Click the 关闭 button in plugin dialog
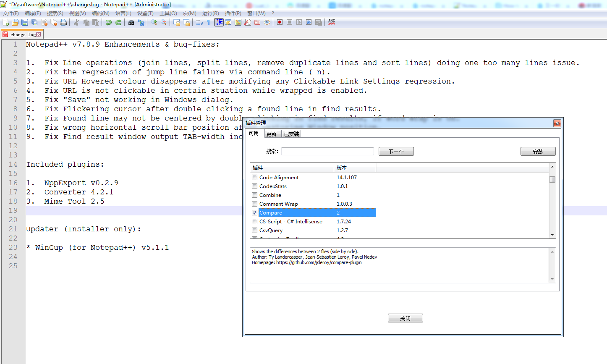The image size is (607, 364). coord(405,318)
